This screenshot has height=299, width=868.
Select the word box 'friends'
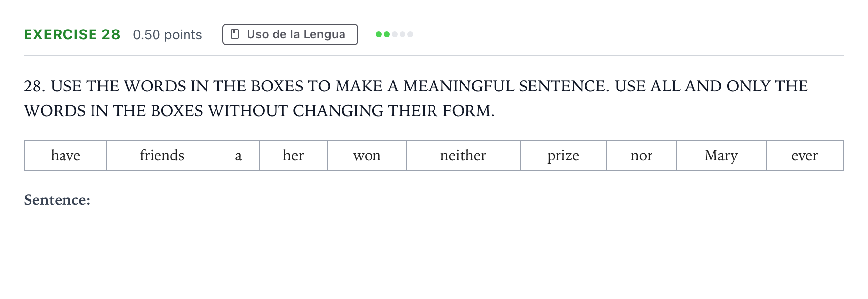tap(162, 155)
